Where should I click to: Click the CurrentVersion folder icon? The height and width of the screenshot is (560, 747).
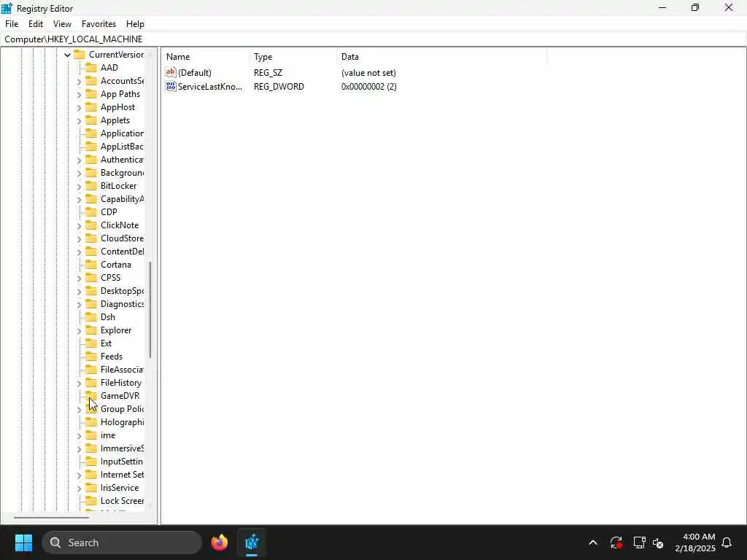pos(80,54)
